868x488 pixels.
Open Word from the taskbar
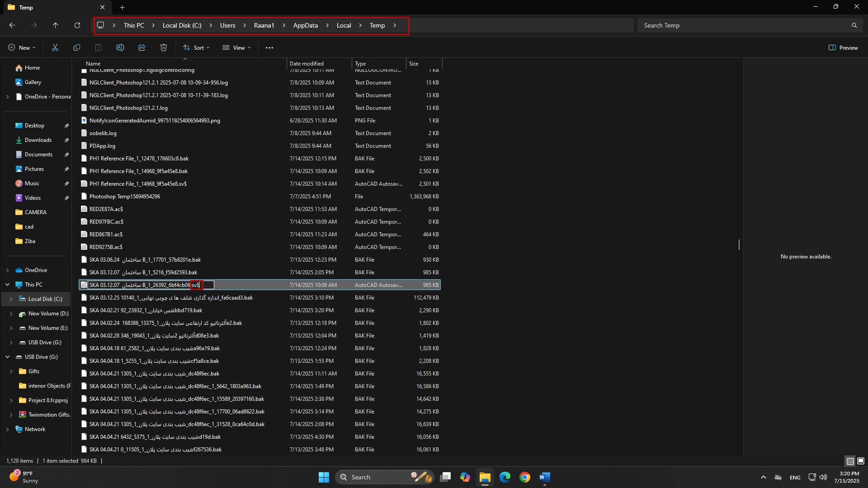pos(545,477)
